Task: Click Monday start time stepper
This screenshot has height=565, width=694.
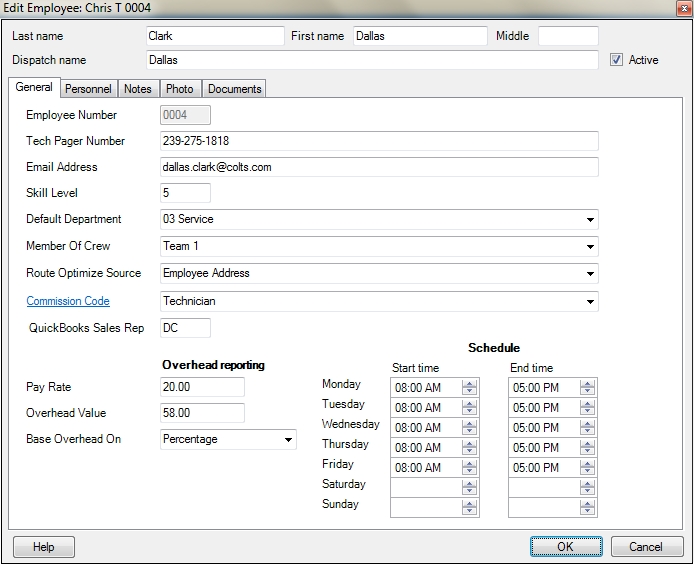Action: pos(470,388)
